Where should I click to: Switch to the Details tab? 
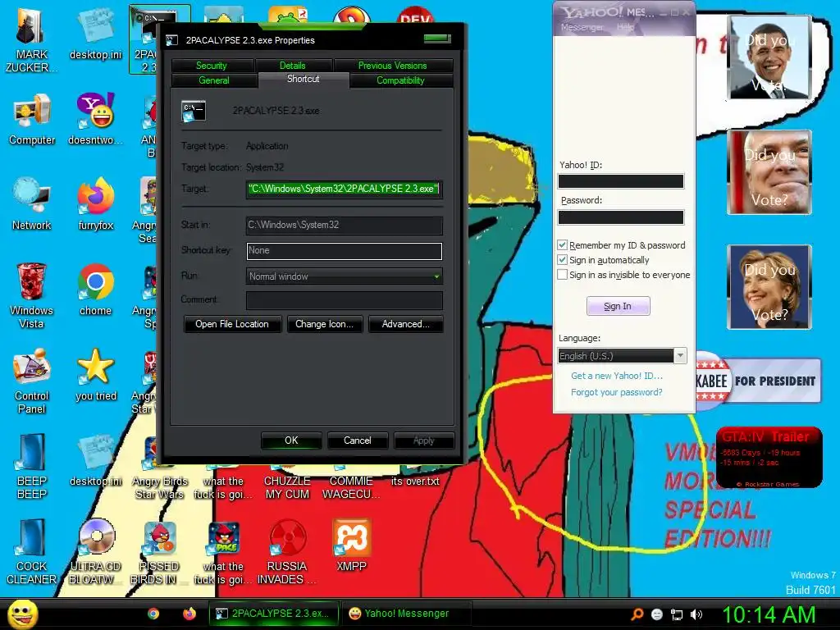tap(293, 66)
